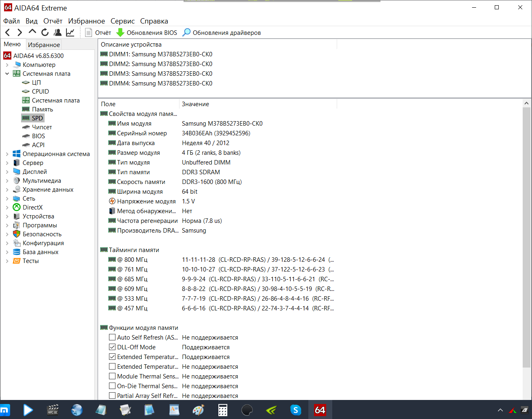Expand the Мультимедиа tree node
The image size is (532, 419).
[7, 181]
